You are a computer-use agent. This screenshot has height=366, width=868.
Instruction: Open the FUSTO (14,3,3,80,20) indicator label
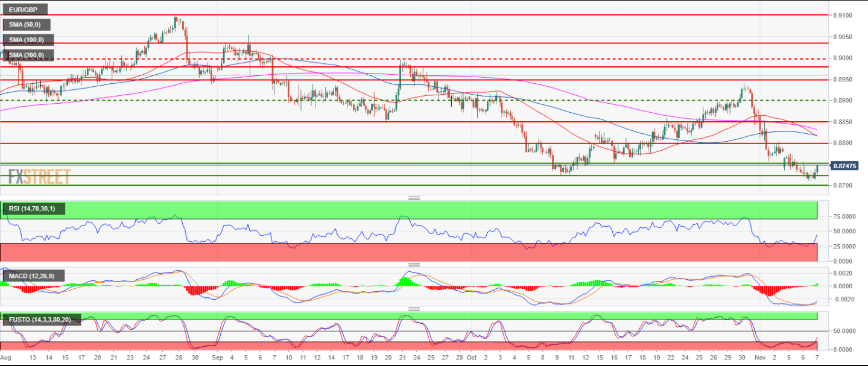(x=39, y=320)
